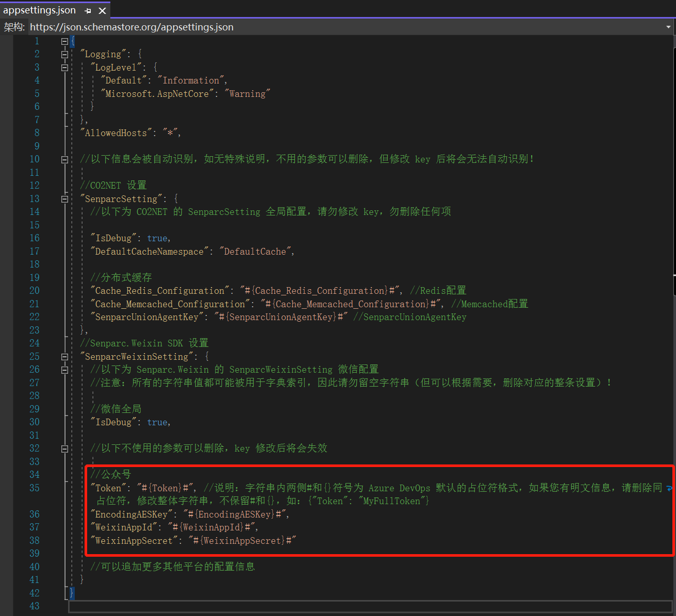The height and width of the screenshot is (616, 676).
Task: Collapse the root object on line 1
Action: [x=64, y=41]
